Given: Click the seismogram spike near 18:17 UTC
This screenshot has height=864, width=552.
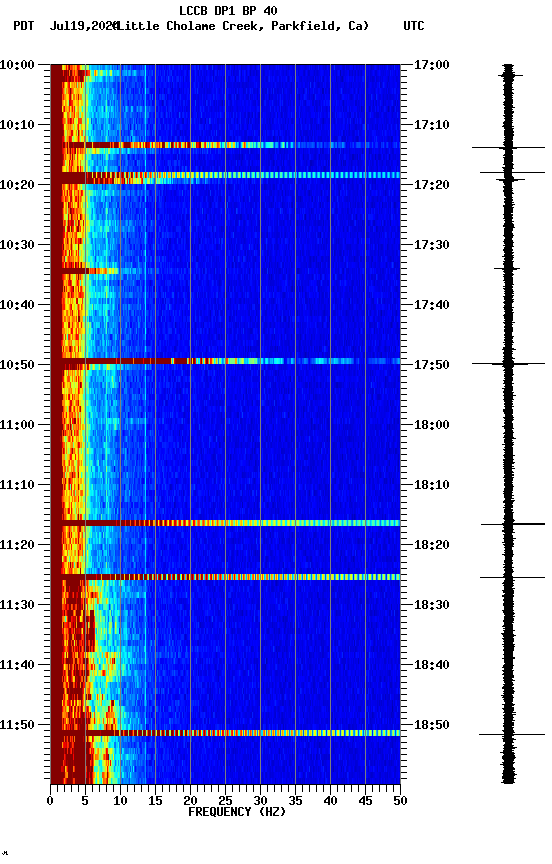Looking at the screenshot, I should tap(512, 524).
